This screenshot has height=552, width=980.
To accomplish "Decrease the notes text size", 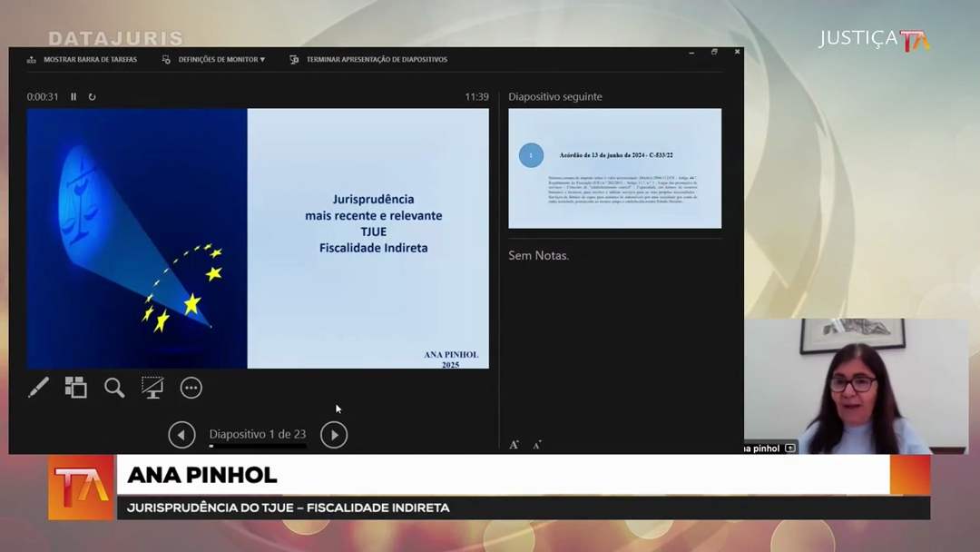I will pyautogui.click(x=537, y=444).
